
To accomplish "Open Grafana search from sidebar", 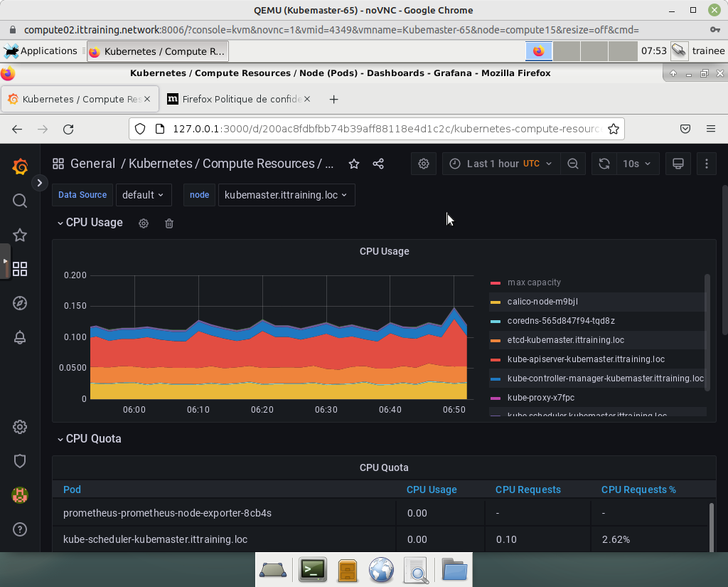I will point(20,201).
